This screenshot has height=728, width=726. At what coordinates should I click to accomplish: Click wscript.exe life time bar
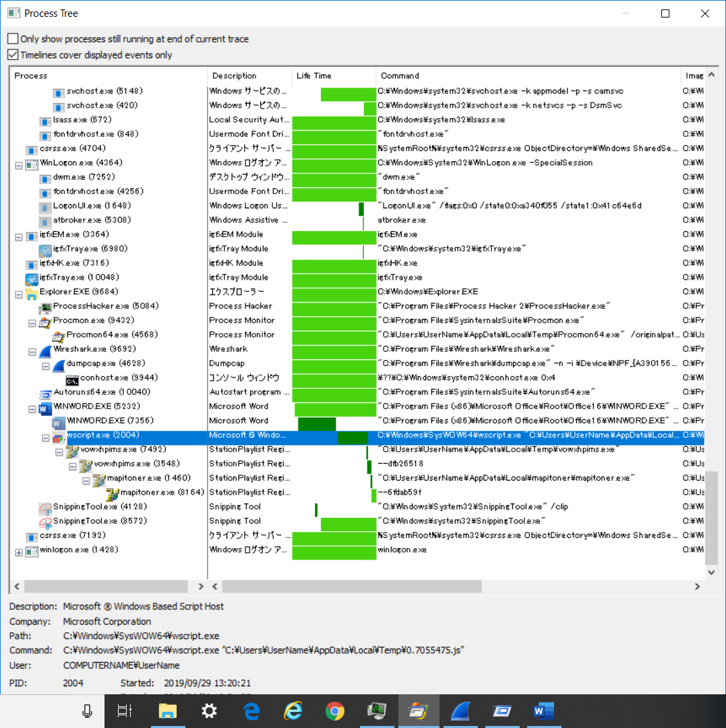pos(353,437)
